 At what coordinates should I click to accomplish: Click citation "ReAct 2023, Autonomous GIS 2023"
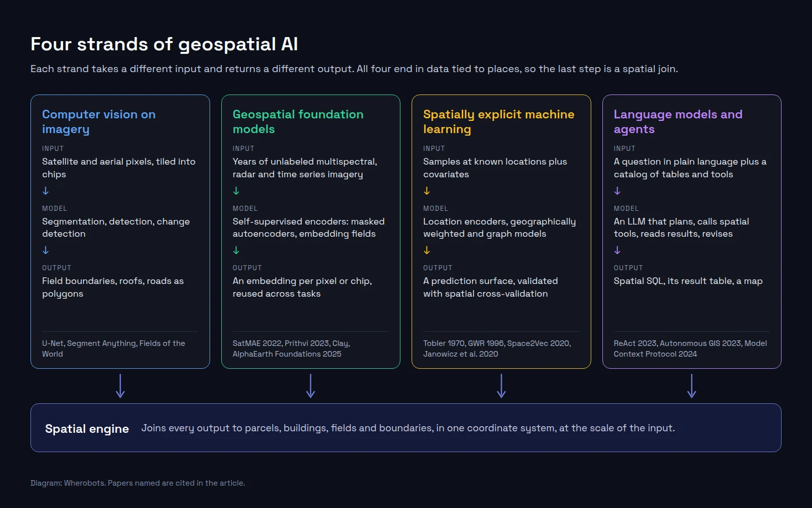(690, 348)
